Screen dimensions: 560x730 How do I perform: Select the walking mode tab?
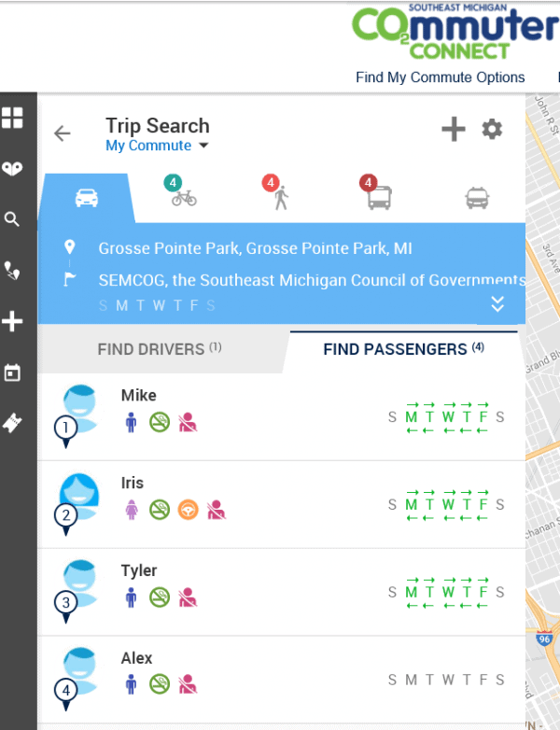(x=280, y=197)
